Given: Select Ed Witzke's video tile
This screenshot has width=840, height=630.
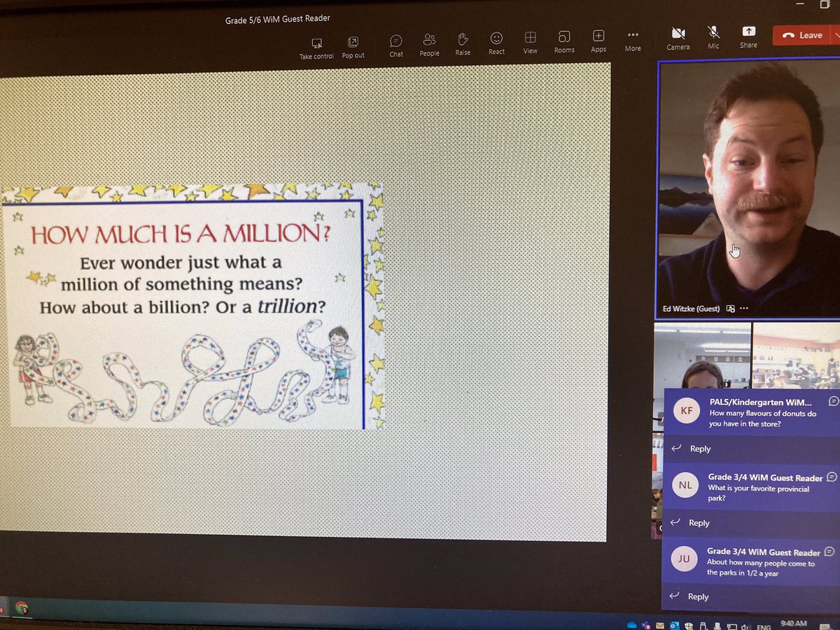Looking at the screenshot, I should tap(748, 189).
